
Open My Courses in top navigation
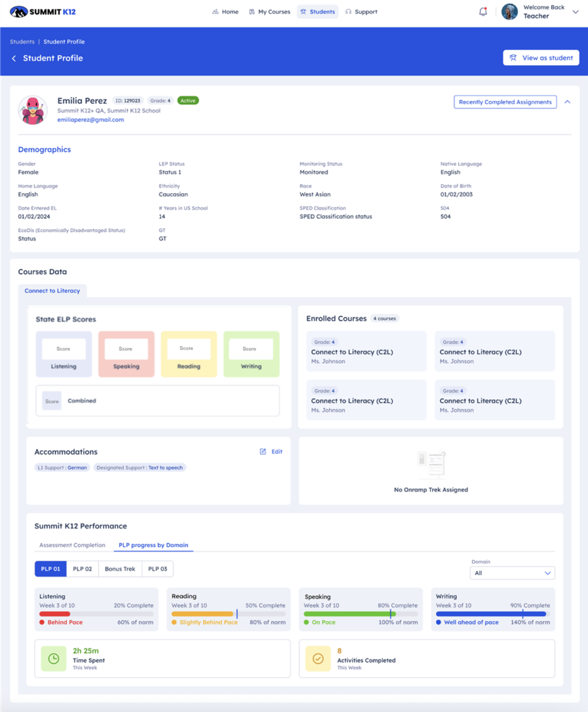click(269, 12)
